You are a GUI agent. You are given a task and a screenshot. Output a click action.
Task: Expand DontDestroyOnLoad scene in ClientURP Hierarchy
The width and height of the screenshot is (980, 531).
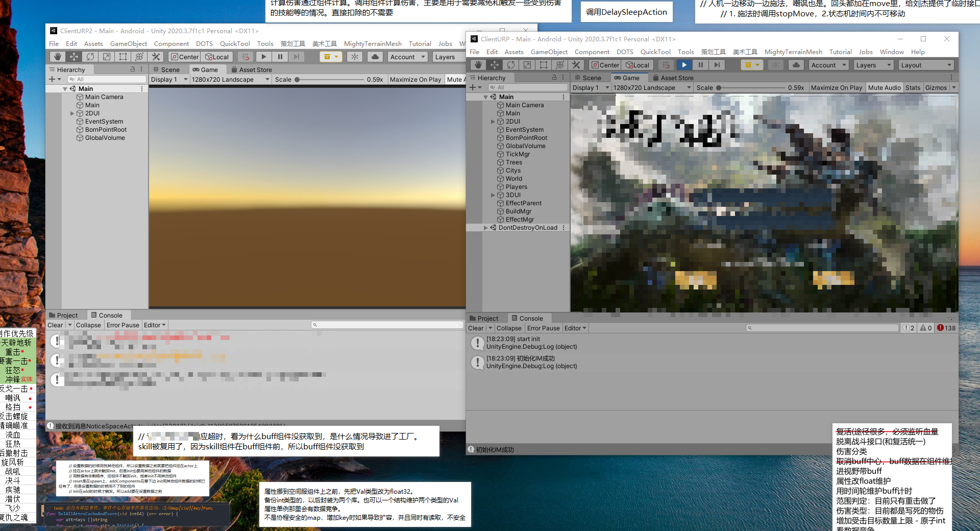(x=485, y=228)
